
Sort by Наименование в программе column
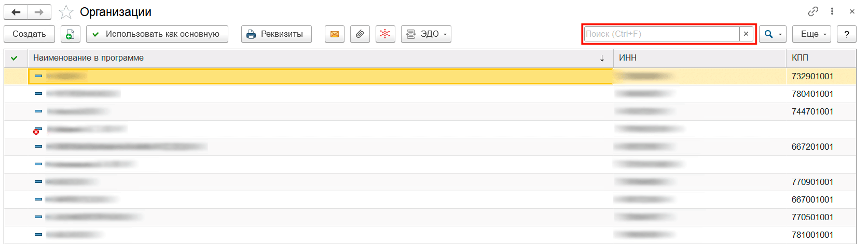311,58
